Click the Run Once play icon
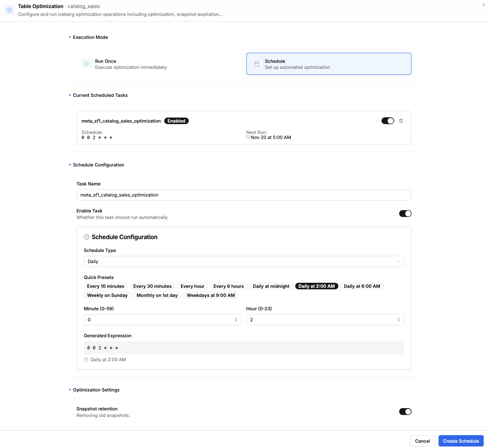 (87, 64)
